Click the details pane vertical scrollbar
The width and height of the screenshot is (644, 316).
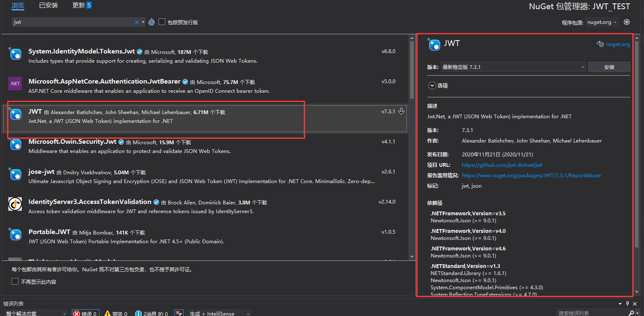coord(637,165)
